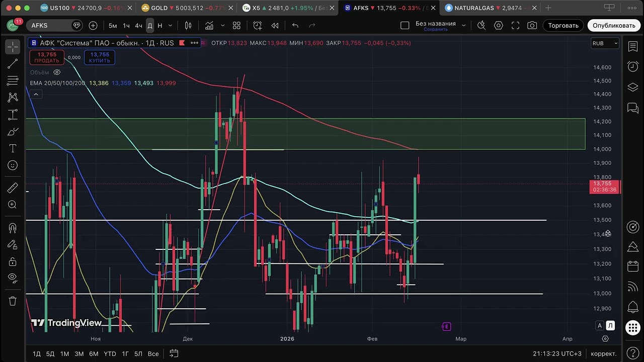The height and width of the screenshot is (362, 644).
Task: Open the indicators menu
Action: [209, 26]
